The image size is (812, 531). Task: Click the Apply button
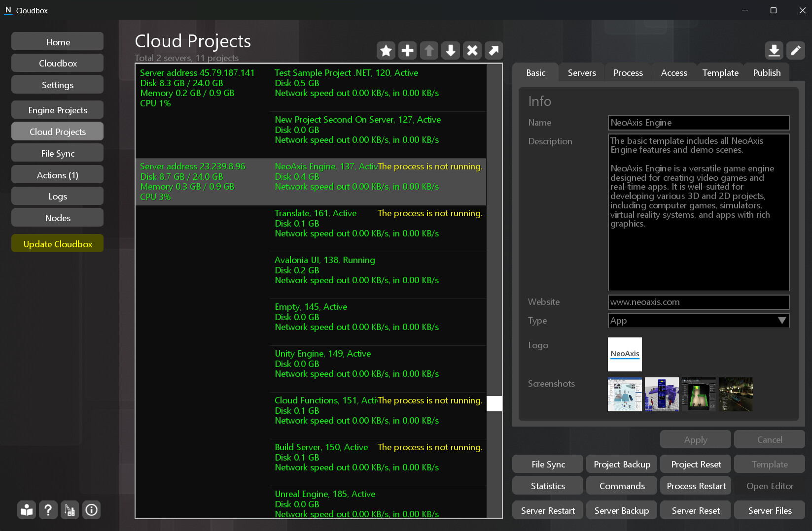click(x=696, y=439)
